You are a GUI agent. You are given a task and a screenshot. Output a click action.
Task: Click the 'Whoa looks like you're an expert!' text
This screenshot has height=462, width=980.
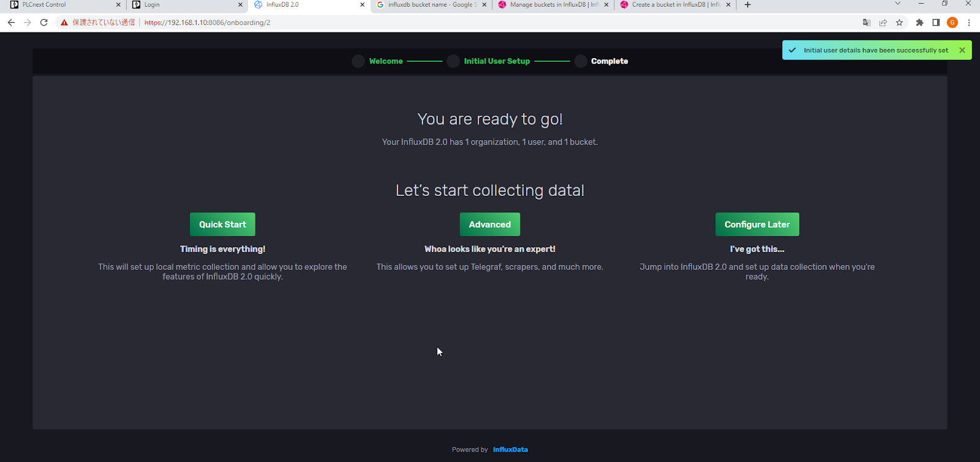490,249
